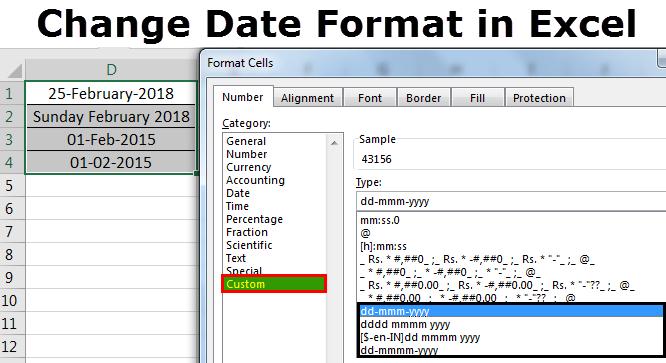Select the dd-mmmm-yyyy format
The width and height of the screenshot is (666, 363).
(399, 350)
